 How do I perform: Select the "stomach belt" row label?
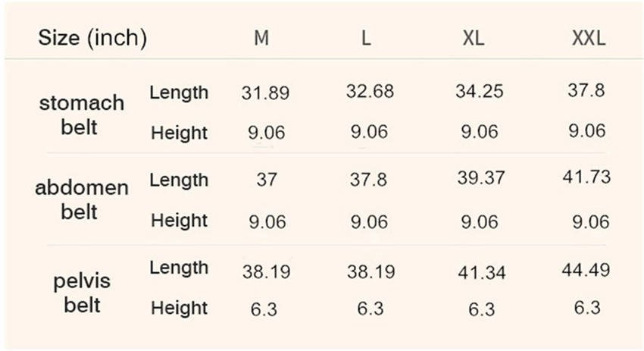(x=81, y=114)
